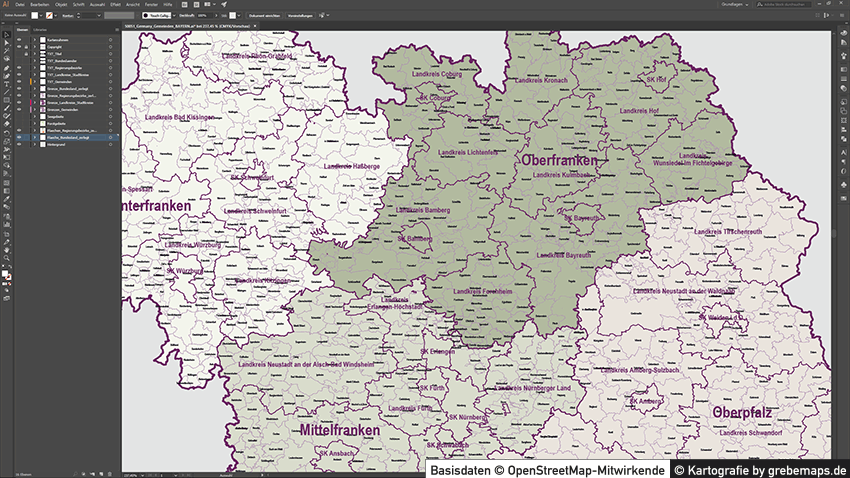Expand the Grenze_Gemeinden layer
Screen dimensions: 850x478
click(34, 109)
